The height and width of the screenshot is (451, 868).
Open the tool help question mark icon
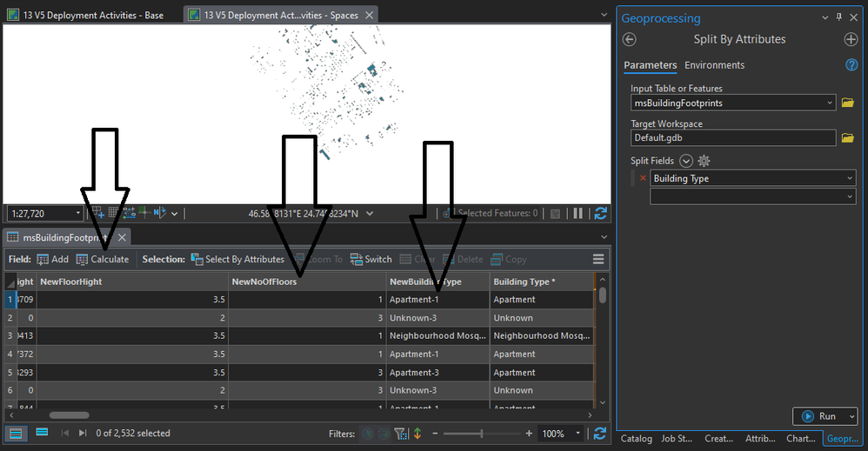[851, 65]
